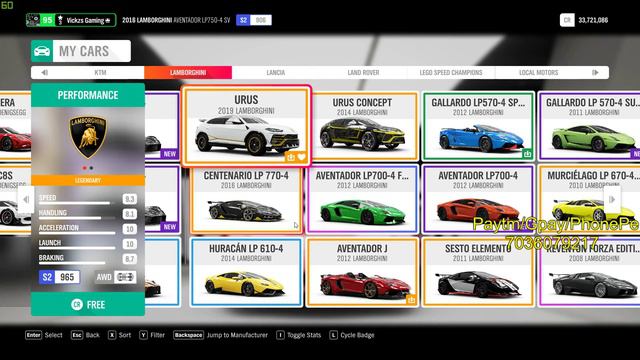This screenshot has width=640, height=360.
Task: Select the blue Gallardo LP570-4 Spyder card
Action: click(478, 126)
